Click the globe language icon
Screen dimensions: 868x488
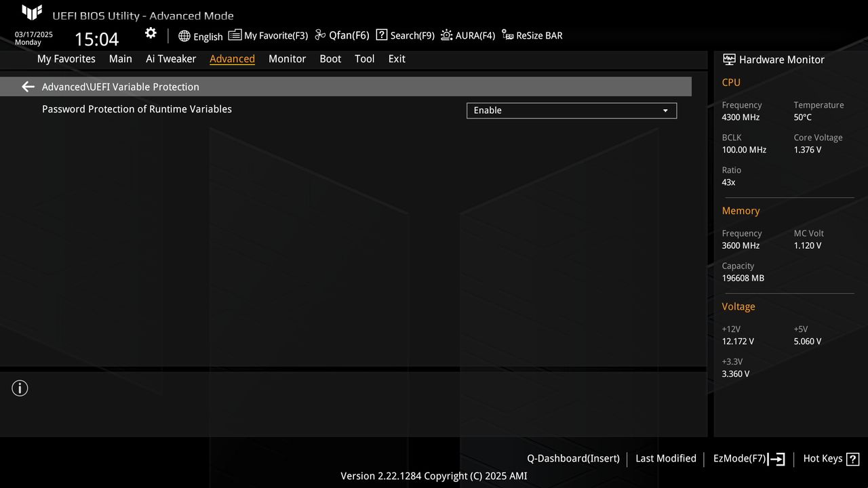tap(184, 36)
